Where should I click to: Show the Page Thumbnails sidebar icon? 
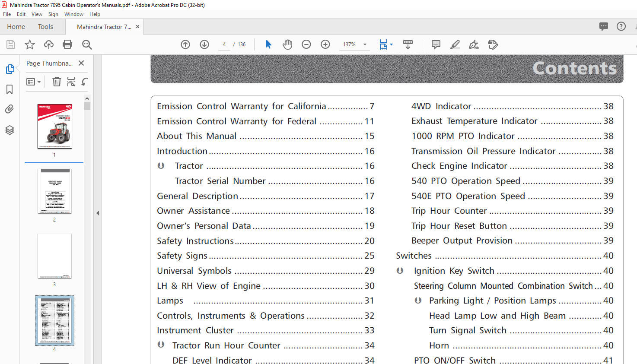(10, 69)
